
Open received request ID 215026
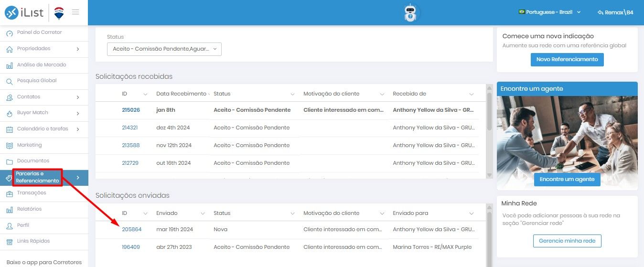pyautogui.click(x=131, y=110)
